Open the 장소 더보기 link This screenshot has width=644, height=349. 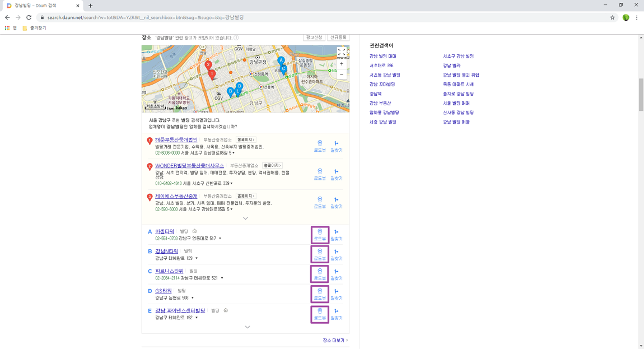335,341
